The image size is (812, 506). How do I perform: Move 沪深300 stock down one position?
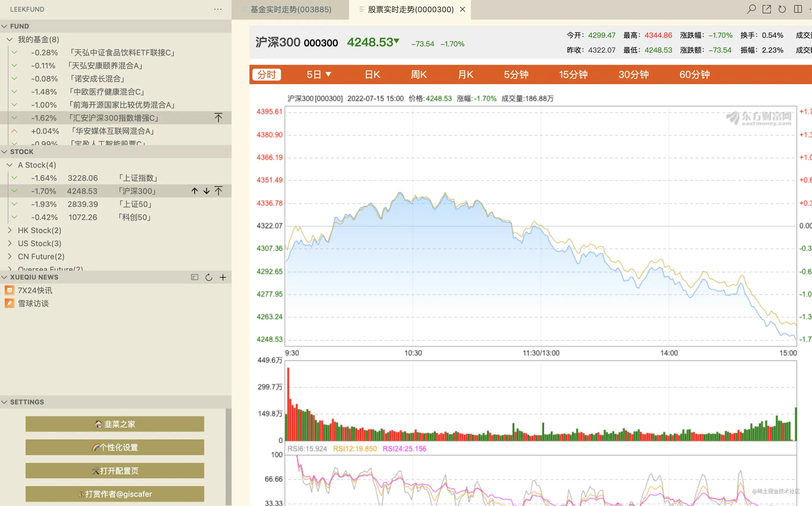click(206, 191)
